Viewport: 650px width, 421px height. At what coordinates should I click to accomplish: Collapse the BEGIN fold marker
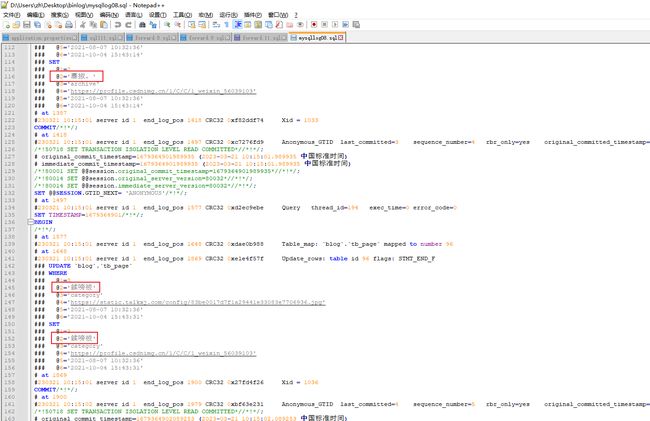coord(31,222)
